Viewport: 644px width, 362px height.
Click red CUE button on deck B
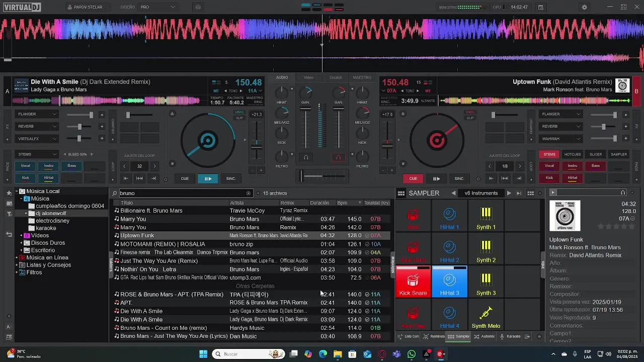413,178
